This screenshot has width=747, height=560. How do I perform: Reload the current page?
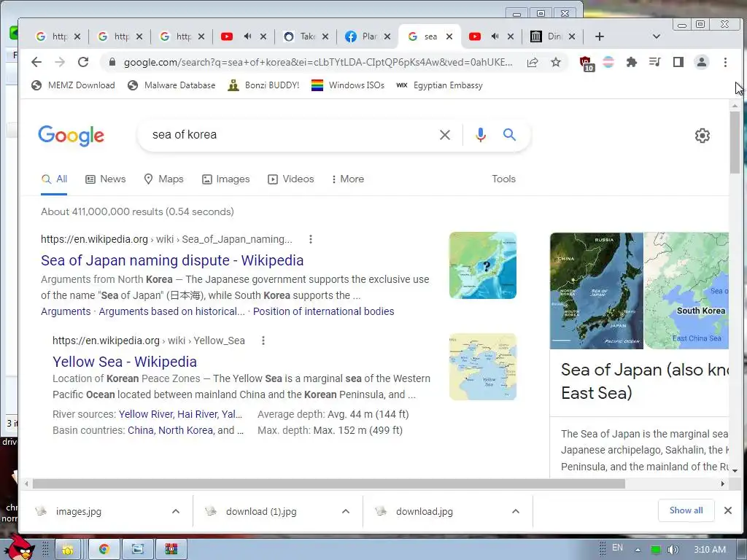coord(83,62)
